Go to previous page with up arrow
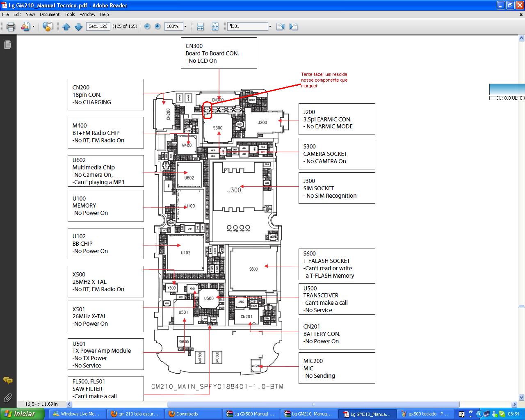 point(66,27)
